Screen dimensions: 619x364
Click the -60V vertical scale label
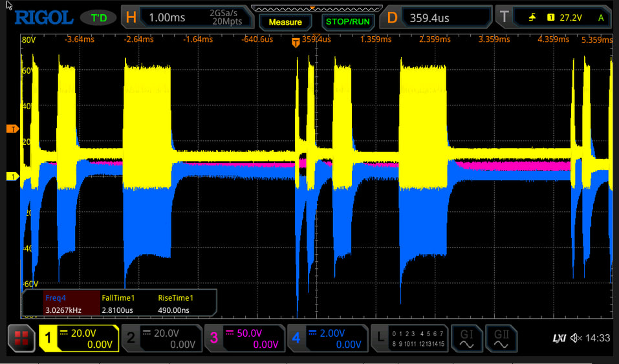(30, 284)
